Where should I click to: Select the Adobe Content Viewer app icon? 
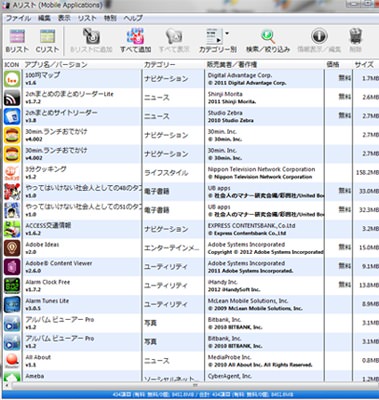[x=12, y=267]
